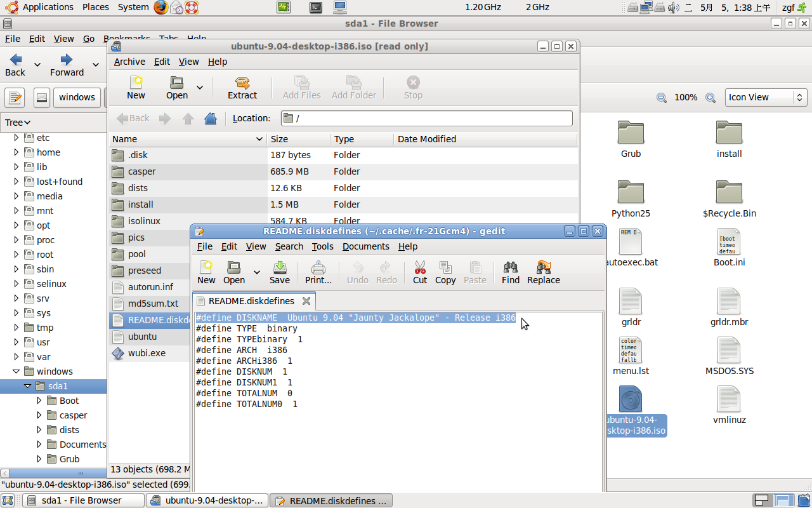Select the ubuntu-9.04-desktop-i386.iso file icon
The width and height of the screenshot is (812, 508).
(x=631, y=399)
